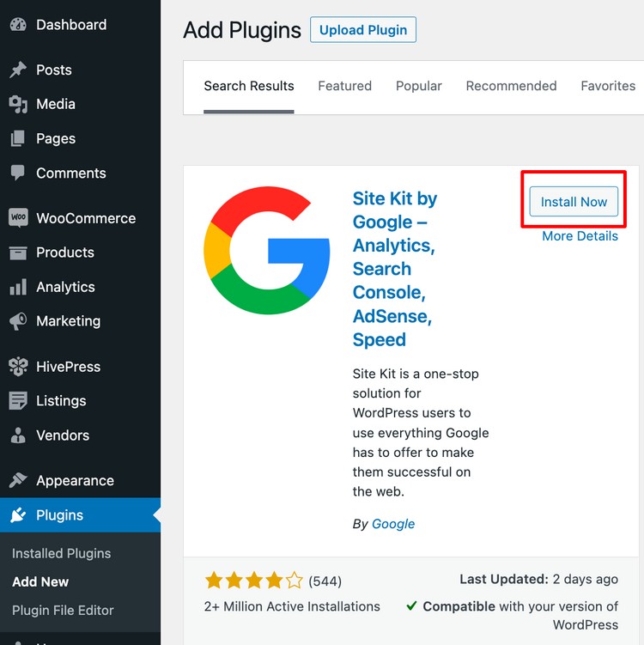644x645 pixels.
Task: Click the WooCommerce Woo logo icon
Action: (19, 217)
